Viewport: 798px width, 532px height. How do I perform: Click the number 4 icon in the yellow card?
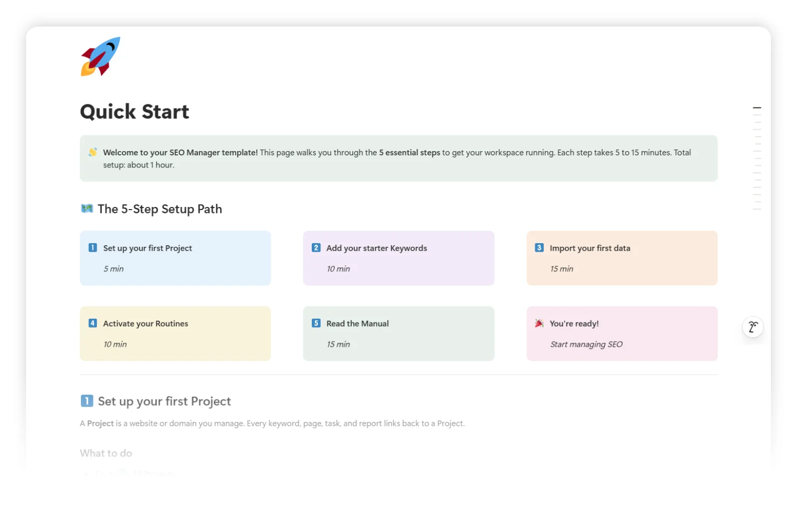coord(93,323)
